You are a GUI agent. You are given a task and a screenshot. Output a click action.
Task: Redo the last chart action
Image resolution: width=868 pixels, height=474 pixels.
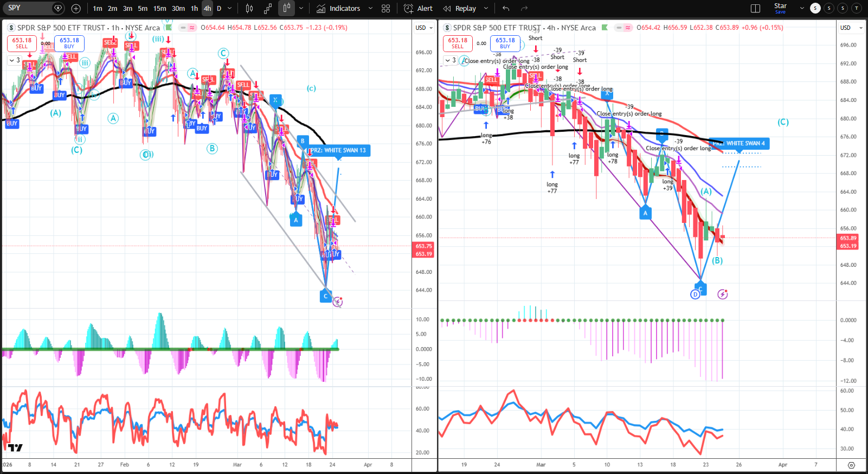[x=524, y=8]
